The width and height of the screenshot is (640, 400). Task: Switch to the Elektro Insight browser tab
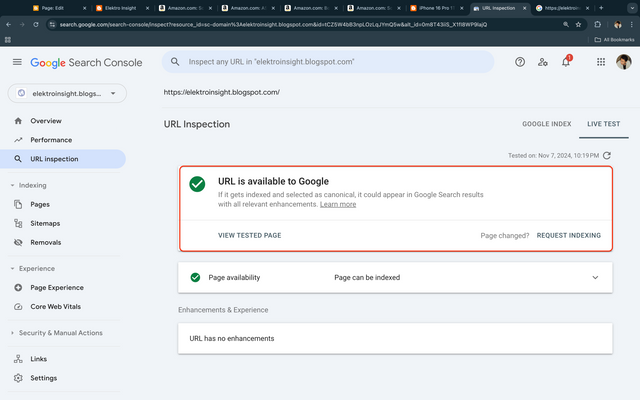122,8
